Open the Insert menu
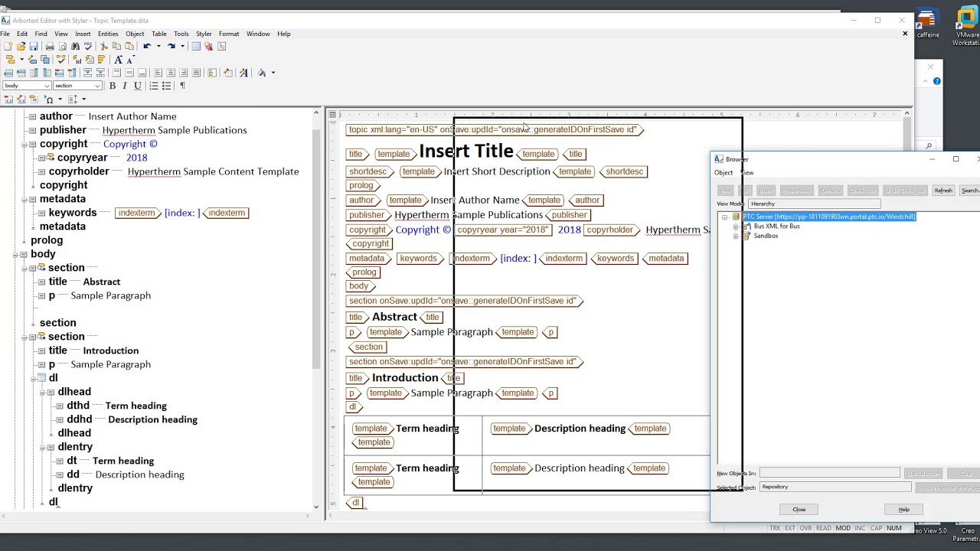The width and height of the screenshot is (980, 551). 83,34
